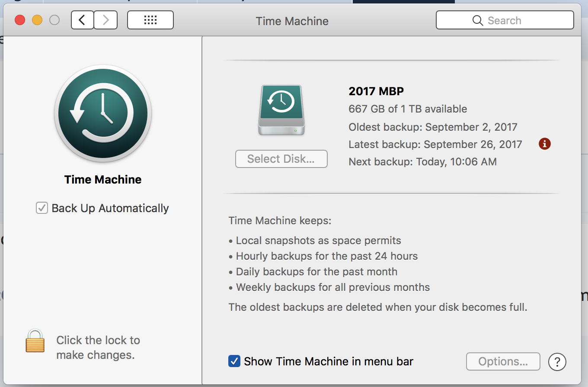Close the window with the red button
This screenshot has width=588, height=387.
pos(20,20)
